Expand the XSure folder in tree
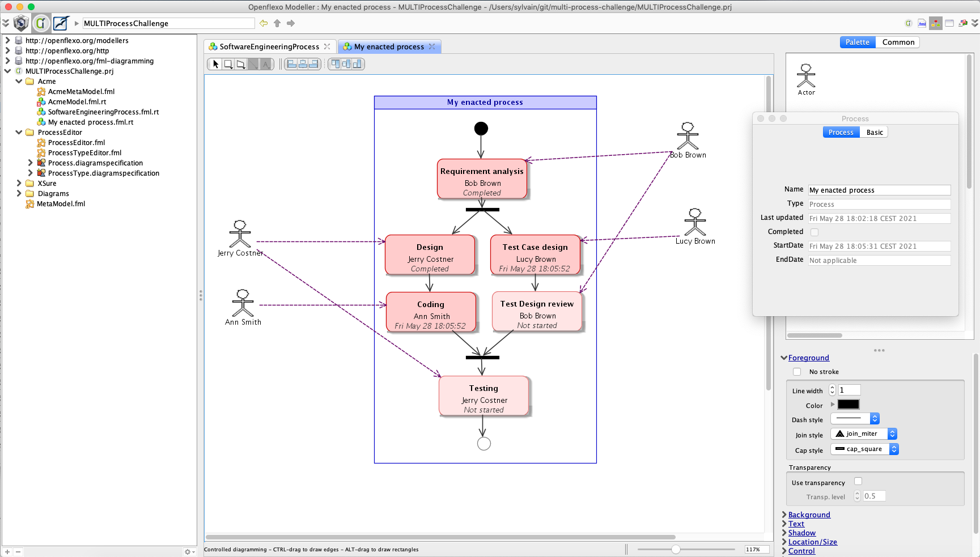 click(19, 184)
